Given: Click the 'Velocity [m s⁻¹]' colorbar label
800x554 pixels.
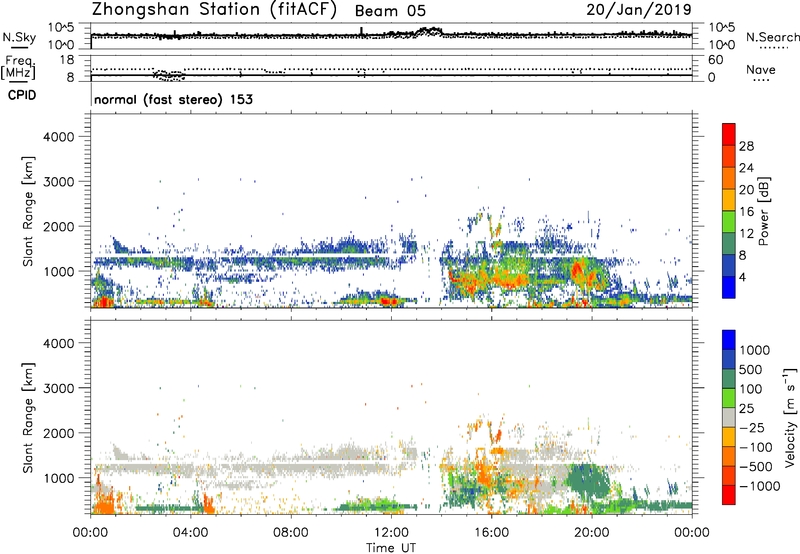Looking at the screenshot, I should coord(790,417).
